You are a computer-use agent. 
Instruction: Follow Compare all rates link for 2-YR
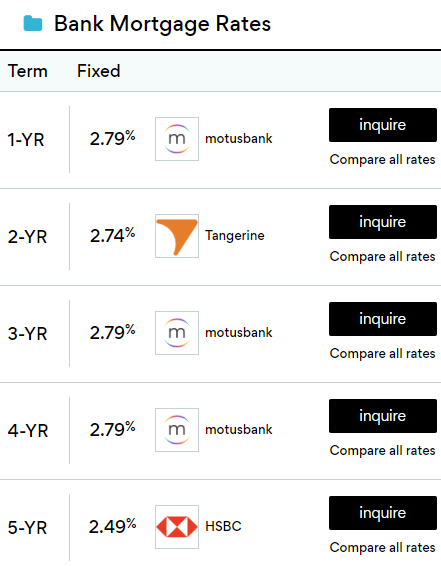pos(383,257)
